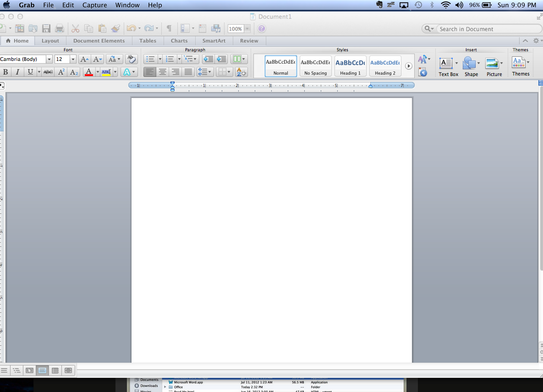Screen dimensions: 543x392
Task: Apply the Heading 1 style
Action: (350, 66)
